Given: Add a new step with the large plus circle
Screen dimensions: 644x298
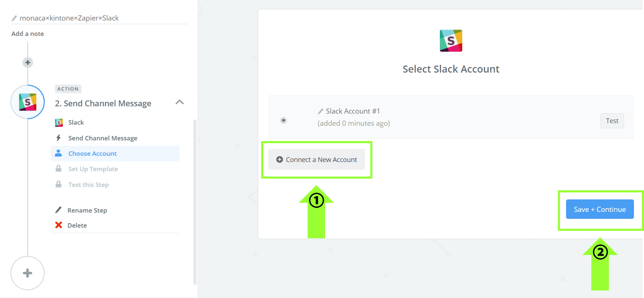Looking at the screenshot, I should (28, 273).
